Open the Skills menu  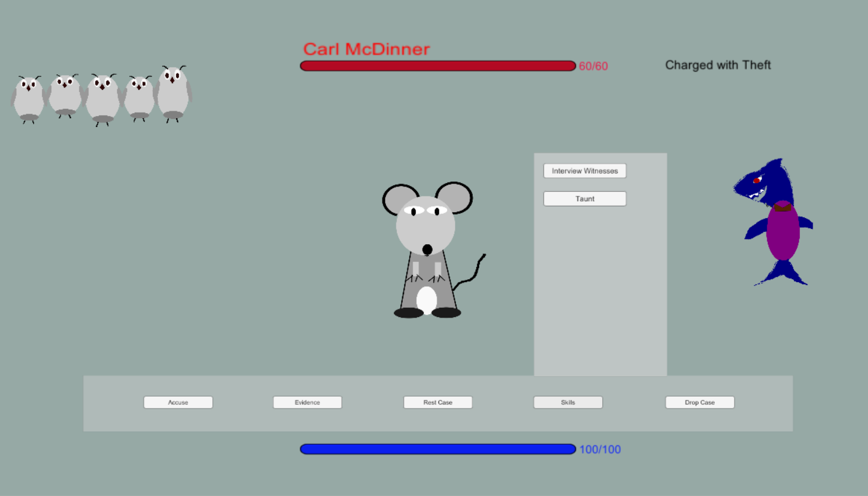tap(568, 402)
